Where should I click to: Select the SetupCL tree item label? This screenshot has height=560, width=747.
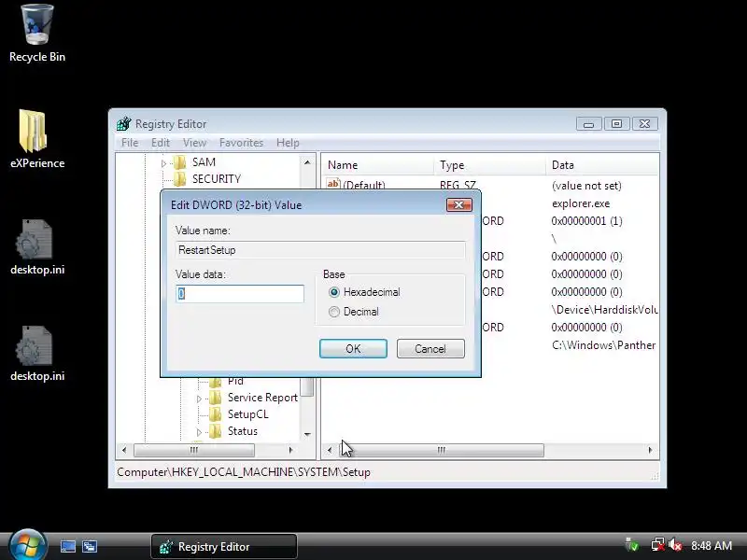pos(247,414)
